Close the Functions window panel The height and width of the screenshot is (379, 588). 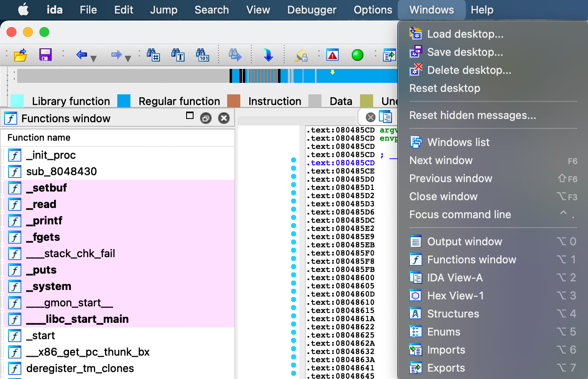pyautogui.click(x=224, y=118)
